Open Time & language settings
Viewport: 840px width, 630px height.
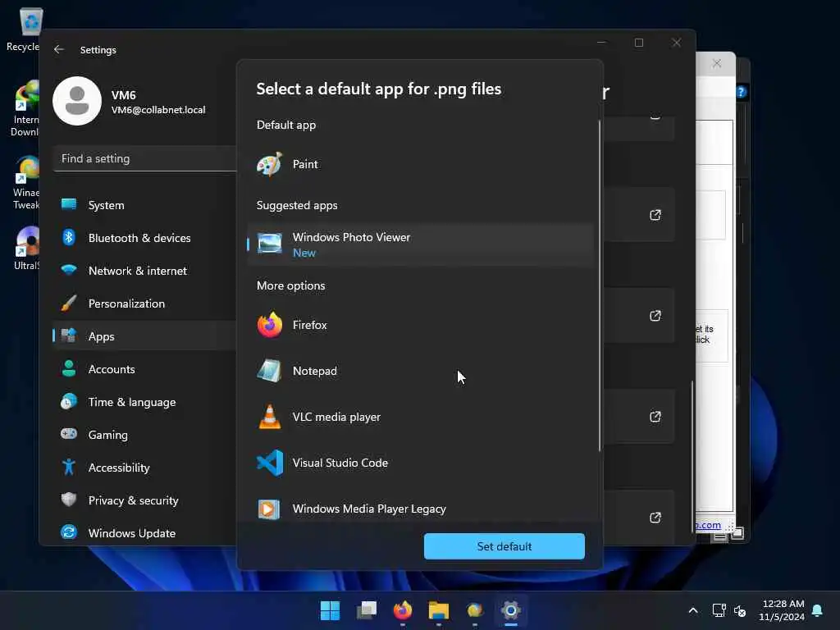144,402
